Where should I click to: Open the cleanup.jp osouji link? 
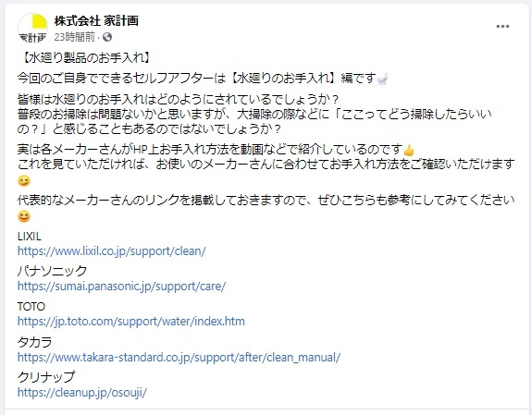[82, 393]
